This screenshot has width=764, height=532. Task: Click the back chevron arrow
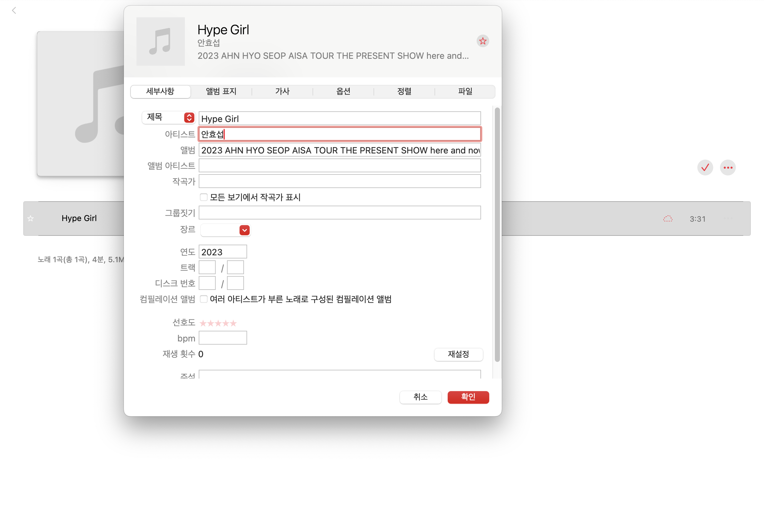click(x=14, y=10)
